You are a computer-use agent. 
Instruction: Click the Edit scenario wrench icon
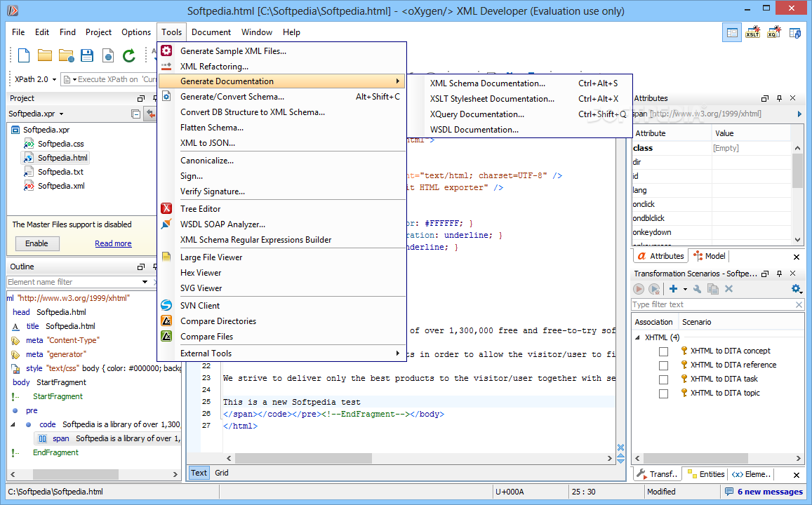click(698, 289)
